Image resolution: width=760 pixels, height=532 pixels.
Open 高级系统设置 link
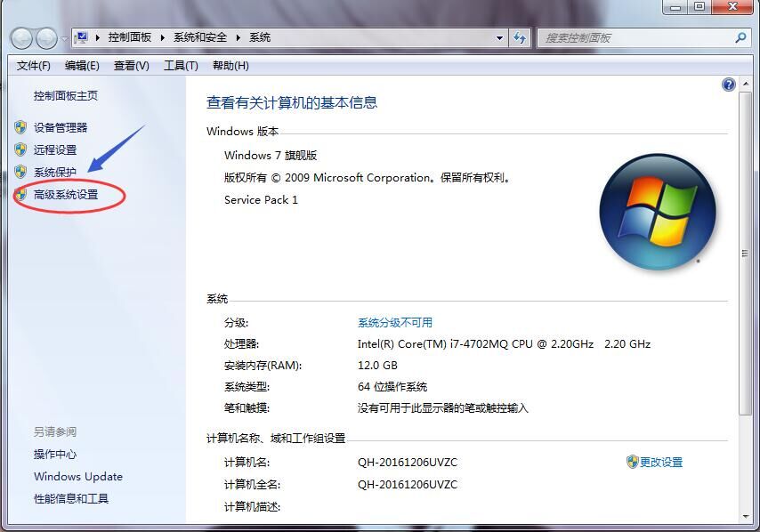point(66,194)
